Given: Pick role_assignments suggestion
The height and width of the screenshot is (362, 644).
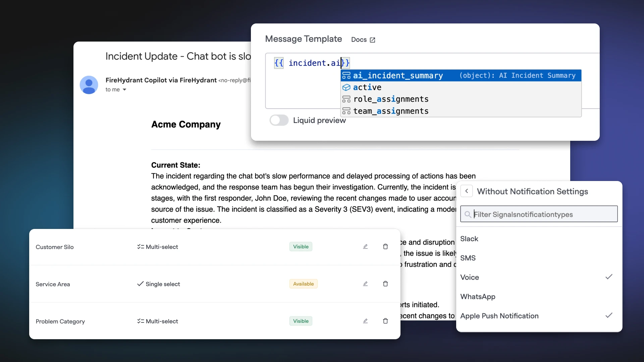Looking at the screenshot, I should pyautogui.click(x=391, y=99).
